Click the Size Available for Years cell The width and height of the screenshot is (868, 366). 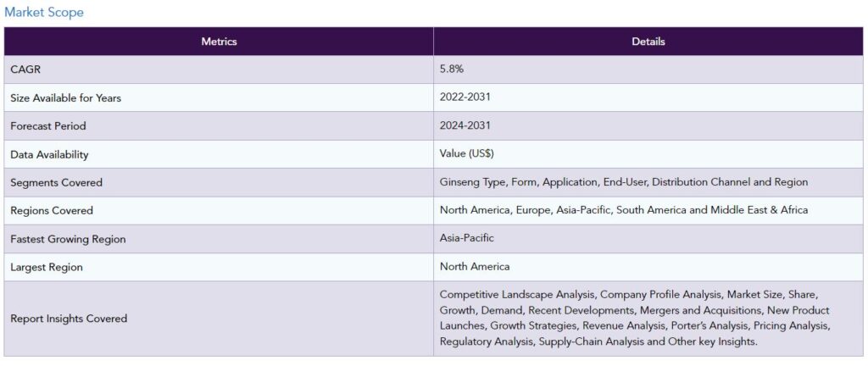pyautogui.click(x=219, y=98)
